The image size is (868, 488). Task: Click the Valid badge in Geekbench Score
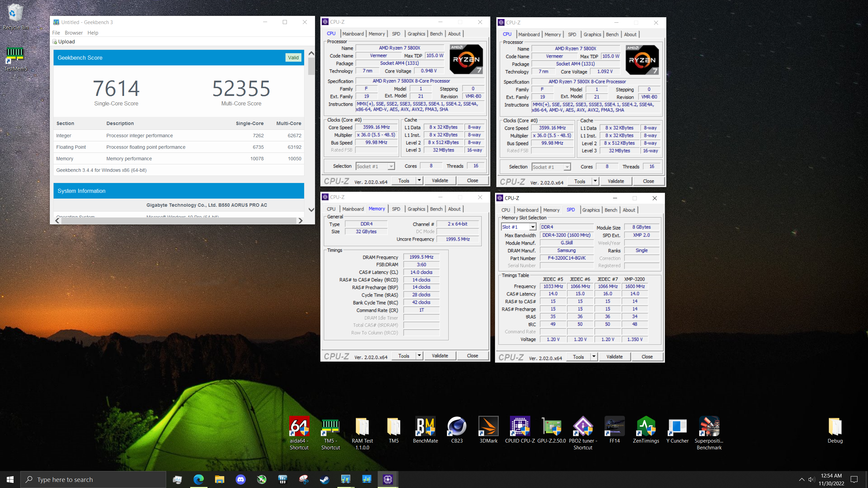[293, 58]
